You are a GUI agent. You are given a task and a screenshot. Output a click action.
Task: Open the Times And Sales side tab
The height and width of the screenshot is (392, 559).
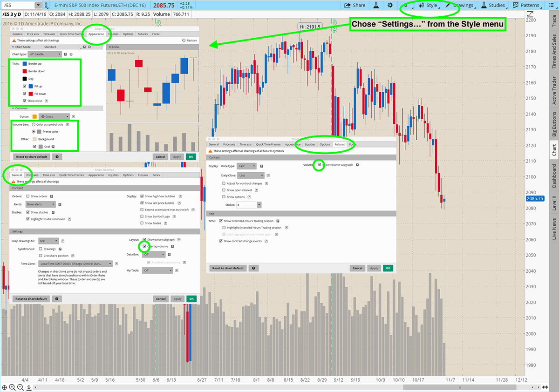[554, 50]
